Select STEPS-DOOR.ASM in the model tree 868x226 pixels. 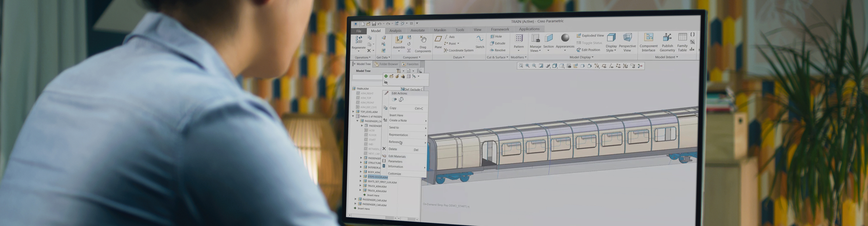click(377, 177)
